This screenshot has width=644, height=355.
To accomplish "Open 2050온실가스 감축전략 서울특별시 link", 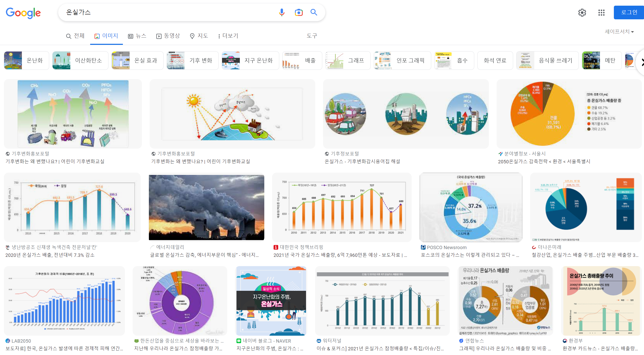I will 544,162.
